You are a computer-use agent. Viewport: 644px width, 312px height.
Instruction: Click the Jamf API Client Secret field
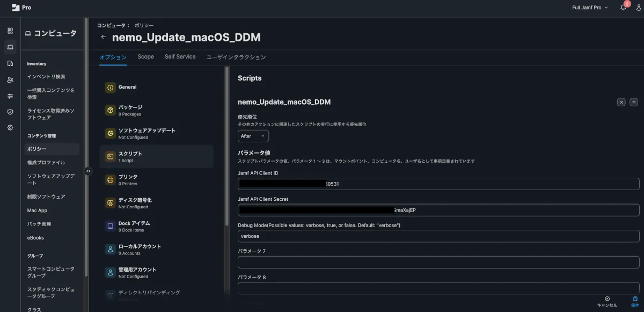(438, 210)
